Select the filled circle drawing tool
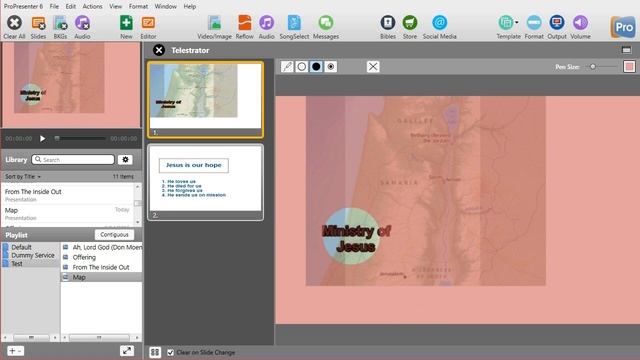Screen dimensions: 640x360 tap(316, 67)
